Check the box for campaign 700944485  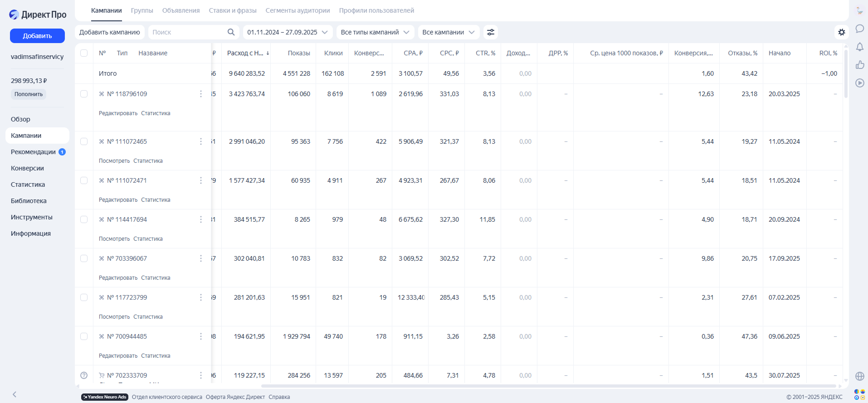tap(84, 336)
